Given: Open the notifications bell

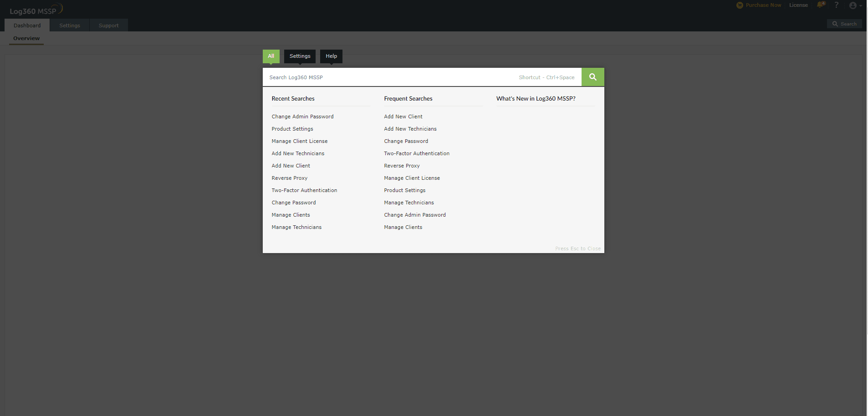Looking at the screenshot, I should [821, 5].
